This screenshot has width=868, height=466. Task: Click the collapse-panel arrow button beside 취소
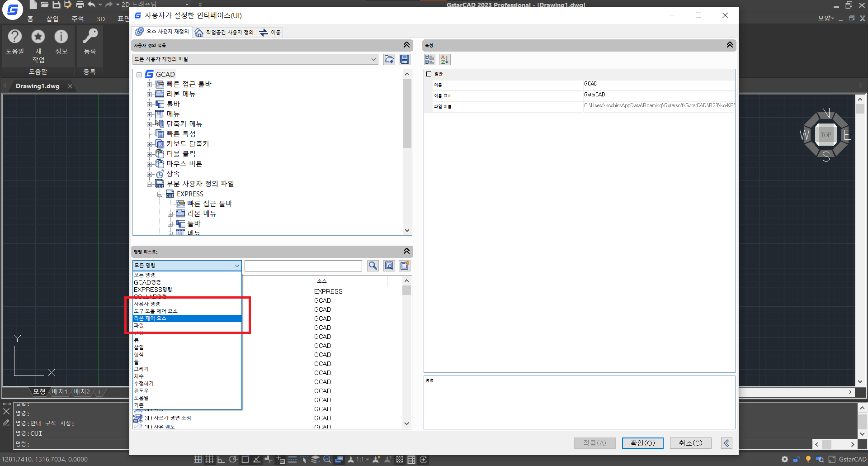726,443
